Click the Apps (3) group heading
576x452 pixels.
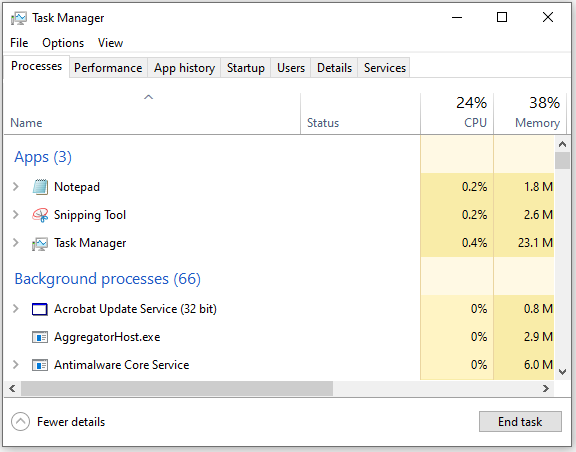pyautogui.click(x=43, y=157)
